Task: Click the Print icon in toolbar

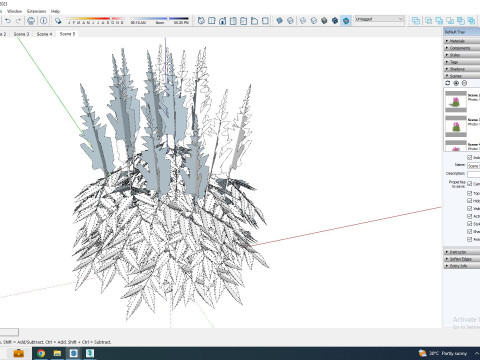Action: click(31, 21)
